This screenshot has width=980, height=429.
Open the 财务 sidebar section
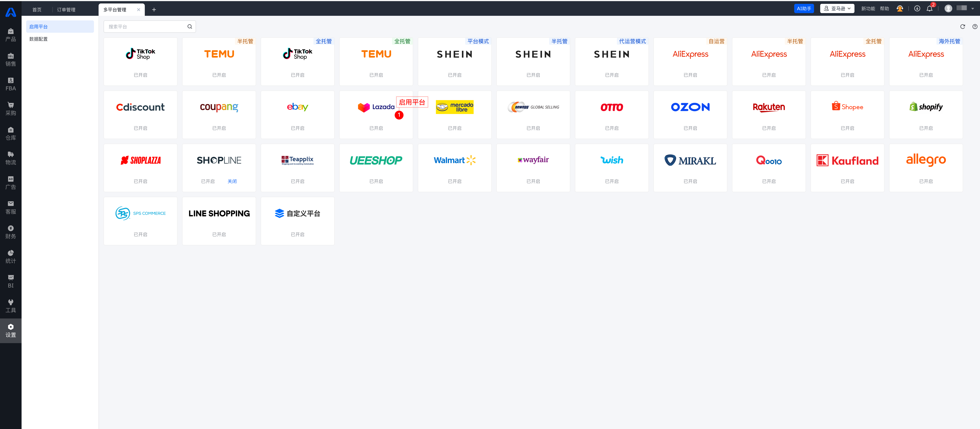click(11, 232)
